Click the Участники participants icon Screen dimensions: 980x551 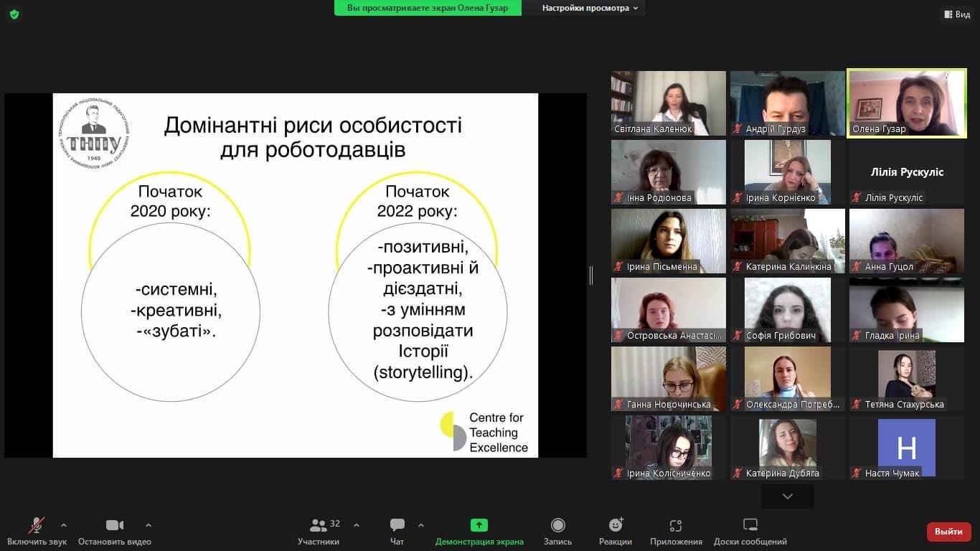coord(319,526)
